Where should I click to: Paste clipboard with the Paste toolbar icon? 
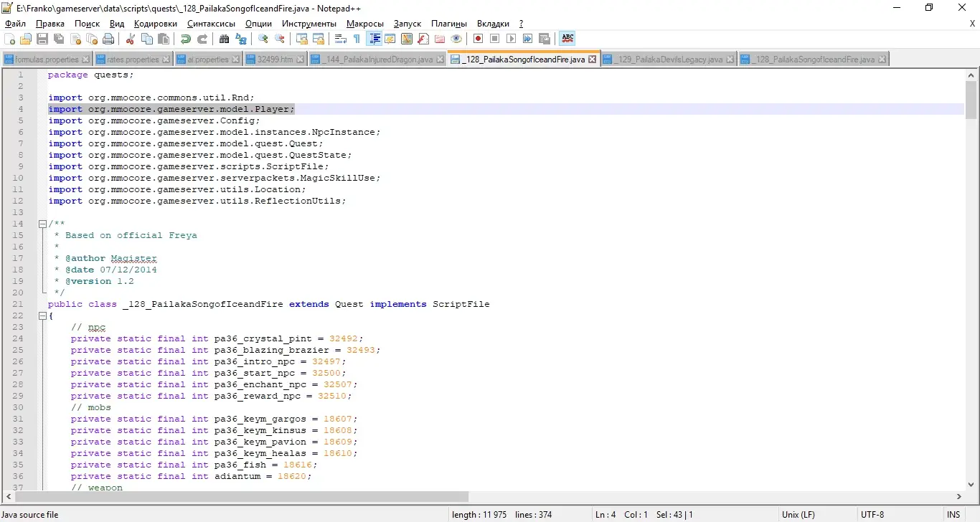[x=164, y=39]
